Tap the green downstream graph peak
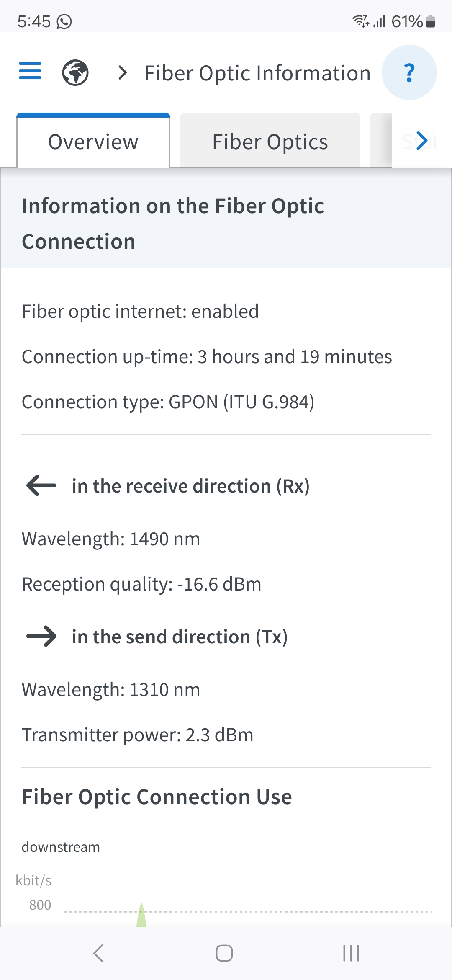The width and height of the screenshot is (452, 980). (141, 916)
